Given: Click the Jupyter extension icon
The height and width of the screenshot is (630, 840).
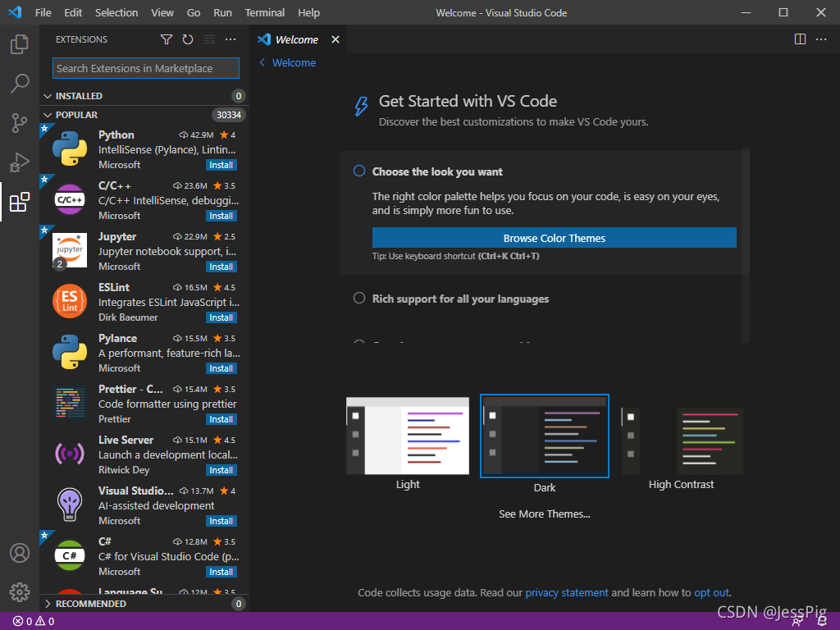Looking at the screenshot, I should pyautogui.click(x=70, y=250).
